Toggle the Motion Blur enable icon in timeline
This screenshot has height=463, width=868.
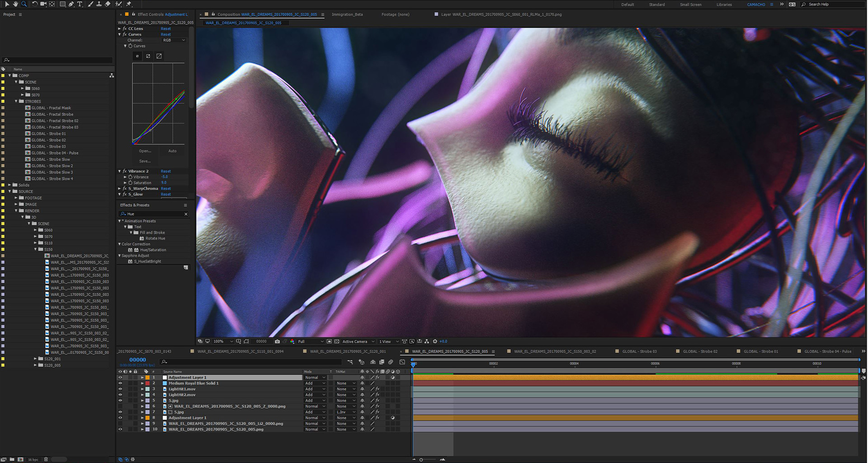(391, 362)
